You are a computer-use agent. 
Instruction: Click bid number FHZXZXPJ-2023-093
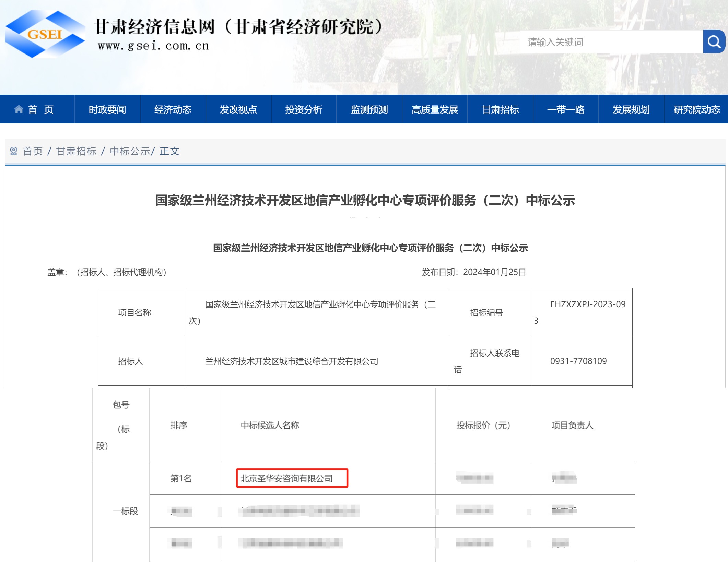tap(581, 313)
